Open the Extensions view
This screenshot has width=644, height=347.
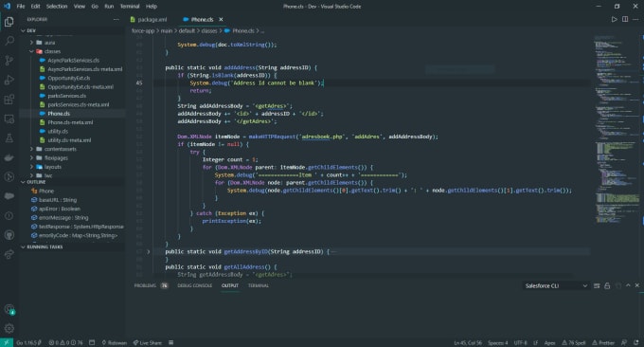tap(9, 100)
